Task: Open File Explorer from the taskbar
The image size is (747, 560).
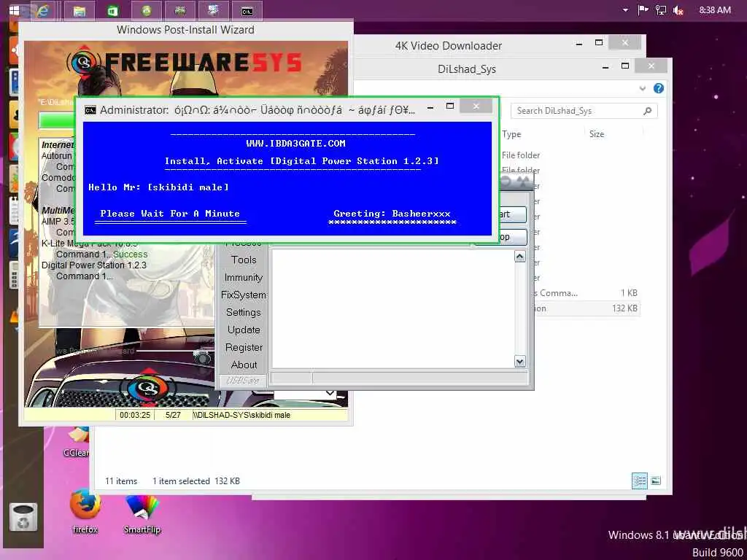Action: [x=79, y=10]
